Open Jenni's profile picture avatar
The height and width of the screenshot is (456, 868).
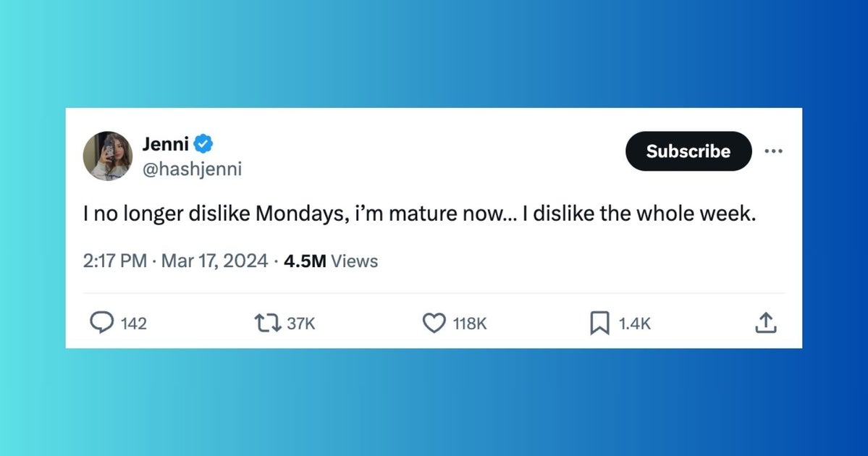(x=108, y=156)
